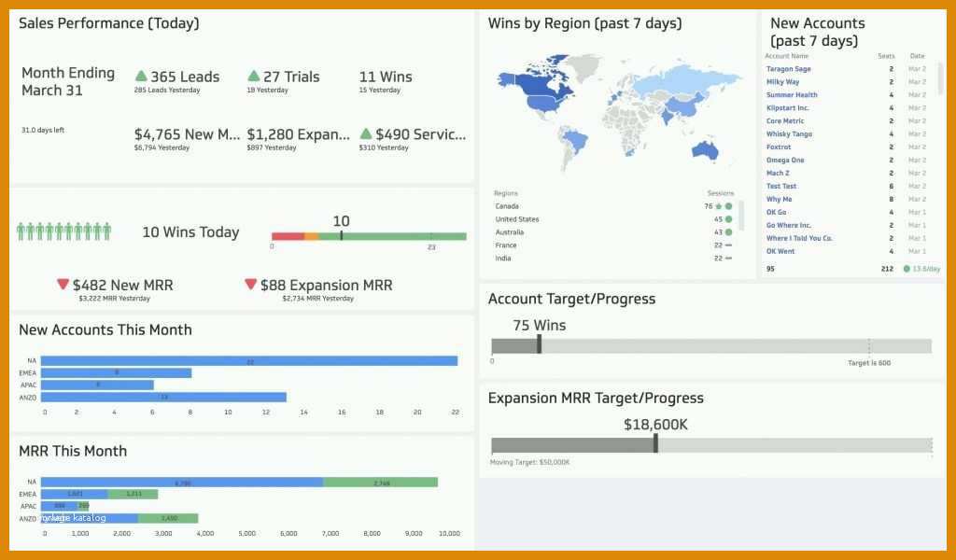Screen dimensions: 956x560
Task: Click the regions table scrollbar
Action: pos(741,215)
